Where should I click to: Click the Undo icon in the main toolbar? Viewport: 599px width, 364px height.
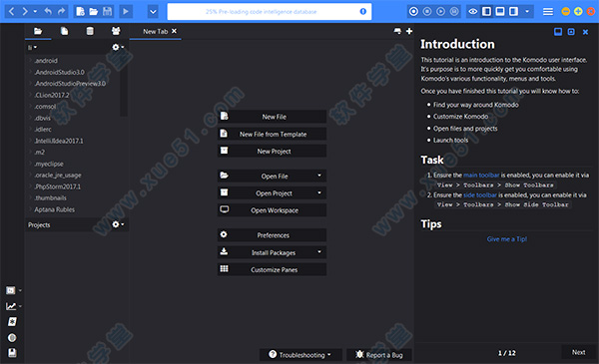[48, 11]
